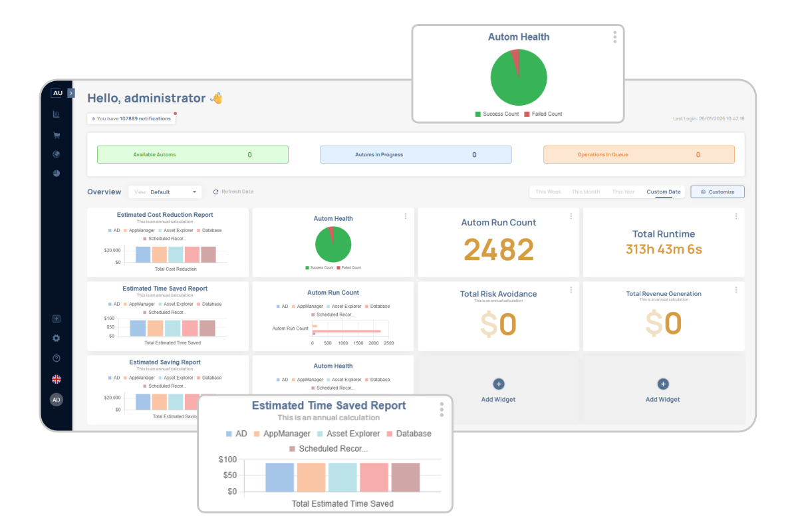Open the help question mark icon

[x=57, y=358]
